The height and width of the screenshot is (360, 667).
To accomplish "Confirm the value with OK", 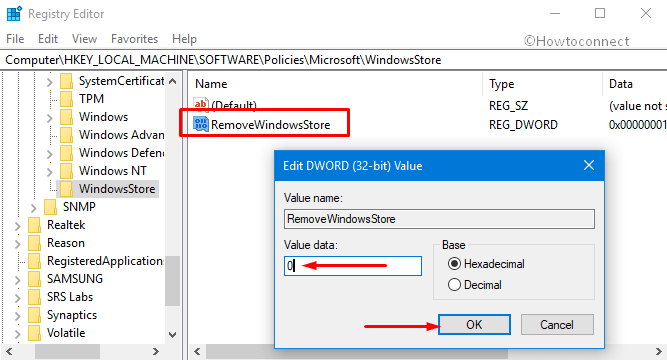I will point(474,325).
